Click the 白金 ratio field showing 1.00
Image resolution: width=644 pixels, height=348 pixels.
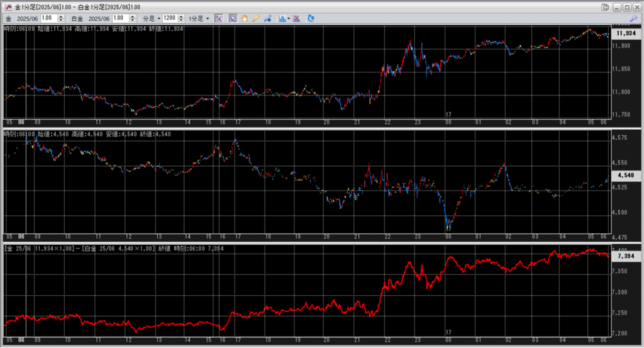pos(121,18)
